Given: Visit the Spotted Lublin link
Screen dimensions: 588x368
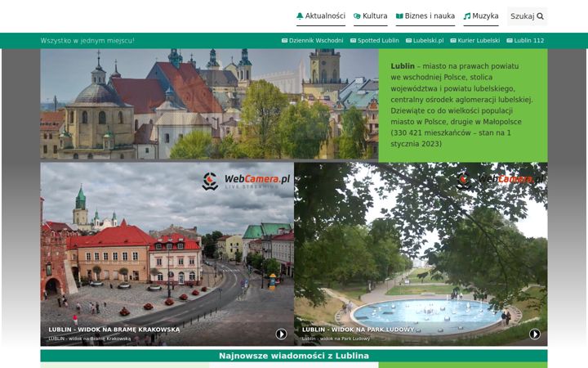Looking at the screenshot, I should [375, 41].
